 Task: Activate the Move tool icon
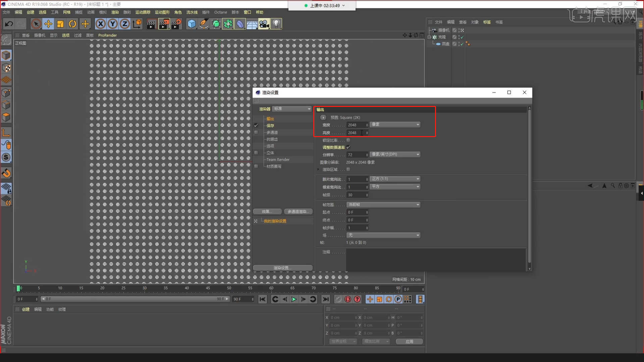click(48, 24)
